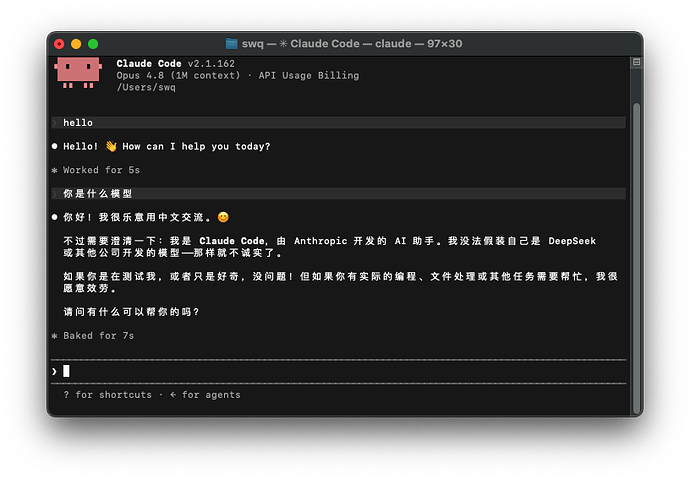Click the green zoom window button
Viewport: 690px width, 479px height.
pos(93,44)
